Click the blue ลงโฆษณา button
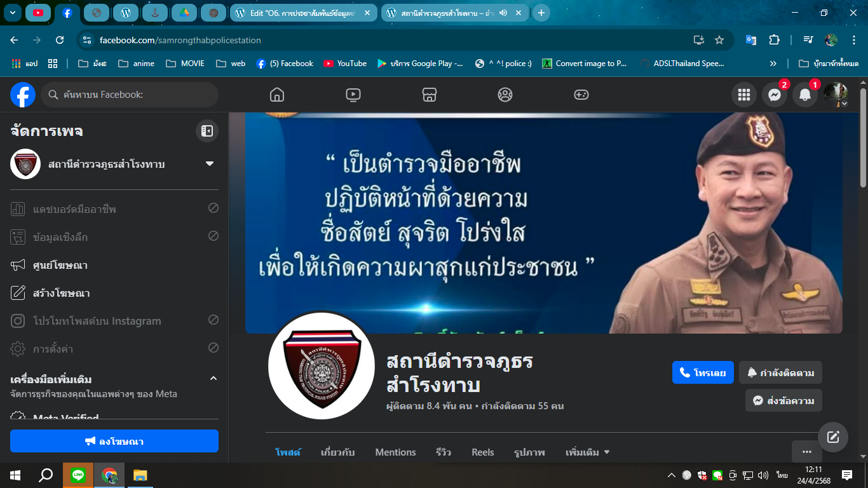 tap(114, 441)
